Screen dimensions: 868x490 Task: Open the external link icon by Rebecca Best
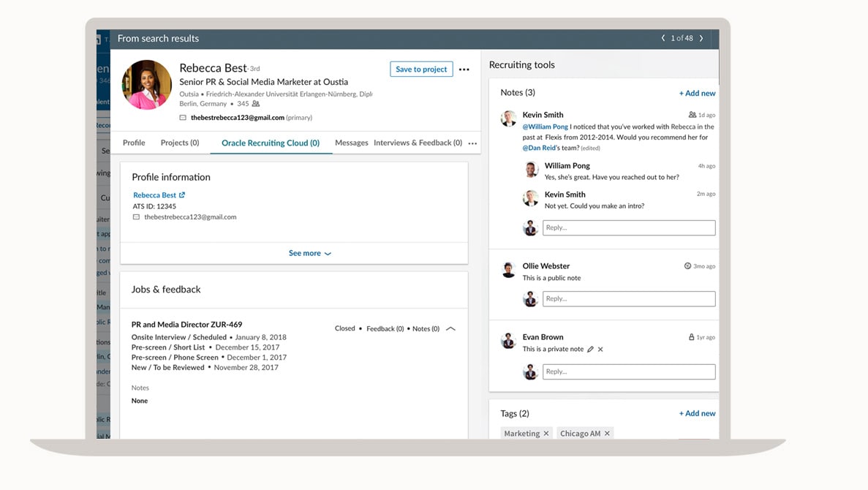[182, 195]
